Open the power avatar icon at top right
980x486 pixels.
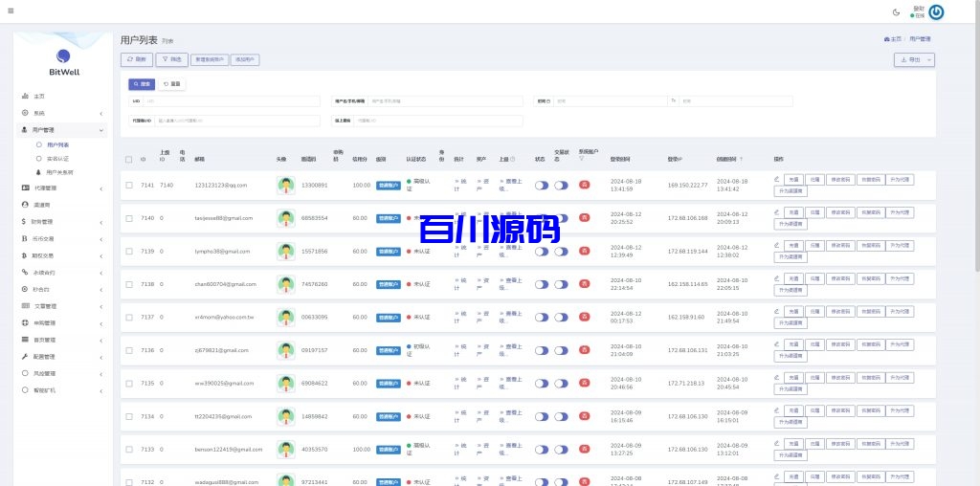tap(936, 11)
